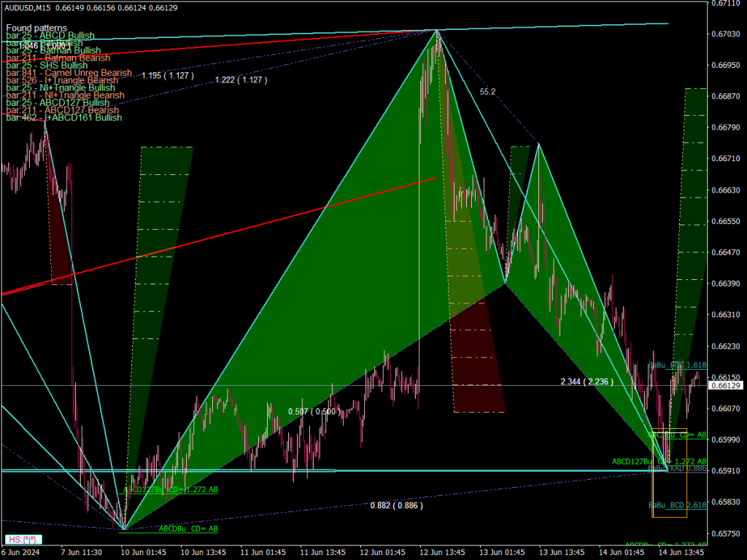Select the BaBu_BCD 1.618 label

(678, 365)
